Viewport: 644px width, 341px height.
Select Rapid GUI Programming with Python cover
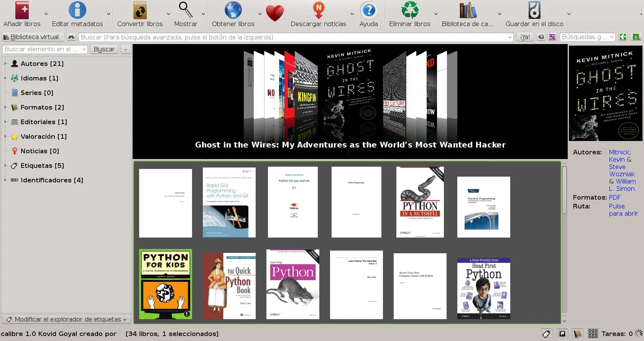point(229,202)
